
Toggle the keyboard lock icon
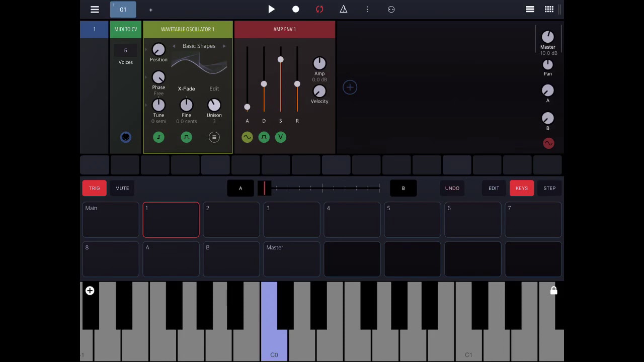tap(553, 290)
